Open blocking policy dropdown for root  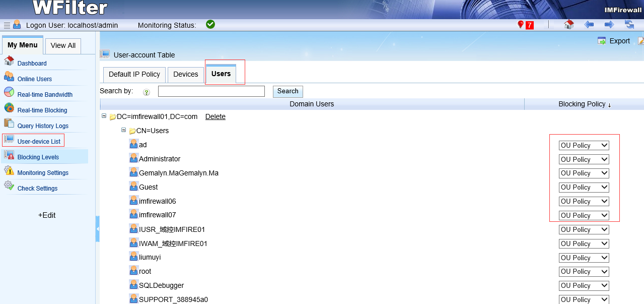tap(584, 271)
